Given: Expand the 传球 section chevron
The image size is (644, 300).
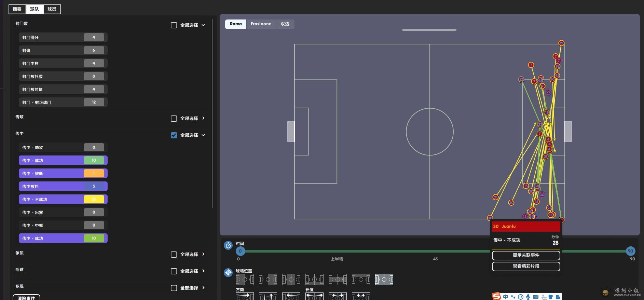Looking at the screenshot, I should tap(203, 118).
